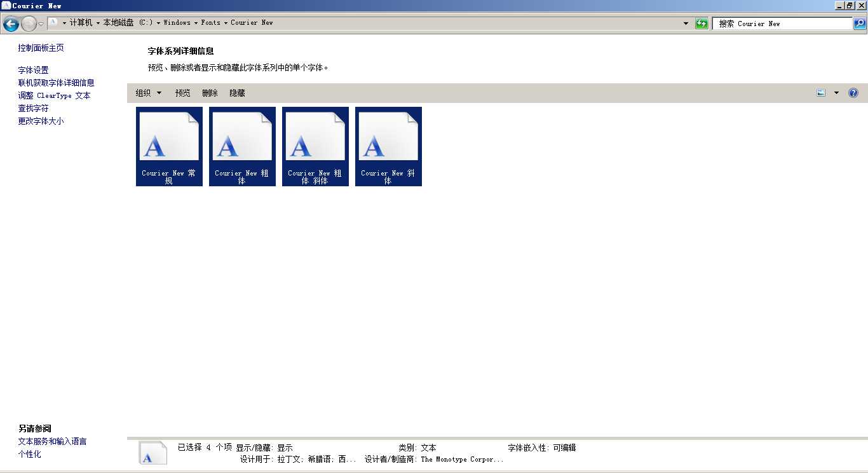
Task: Click the Courier New title bar icon
Action: coord(6,5)
